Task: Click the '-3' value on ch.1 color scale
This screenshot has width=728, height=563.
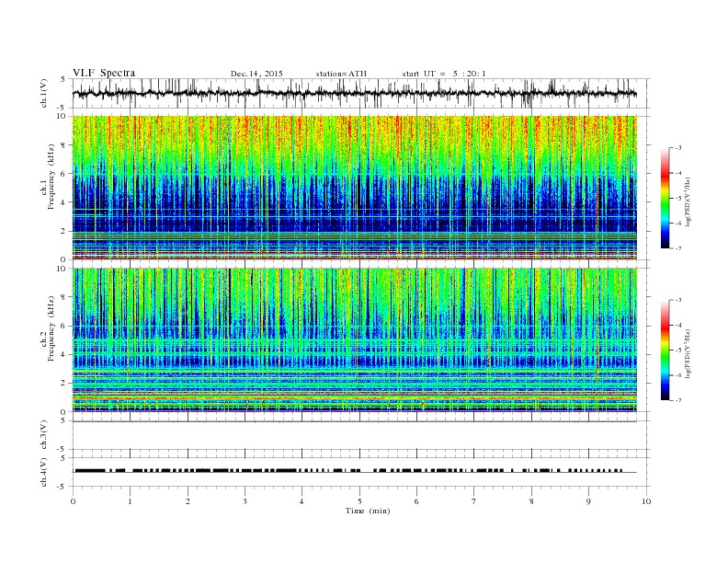Action: coord(678,148)
